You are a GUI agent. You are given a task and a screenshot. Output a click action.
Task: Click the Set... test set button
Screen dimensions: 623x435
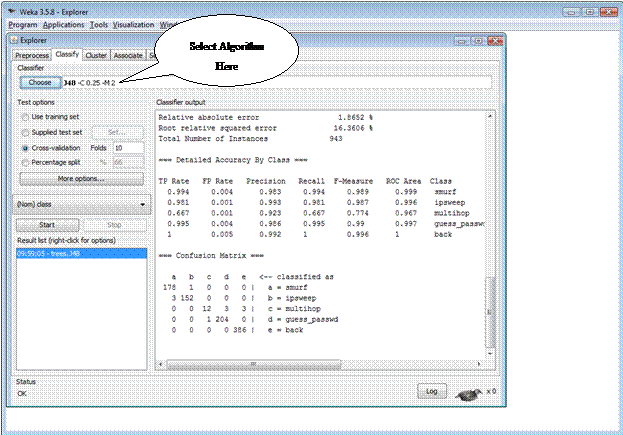pyautogui.click(x=117, y=132)
